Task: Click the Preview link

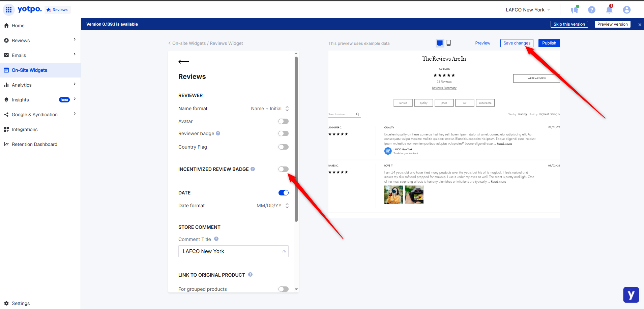Action: [x=483, y=43]
